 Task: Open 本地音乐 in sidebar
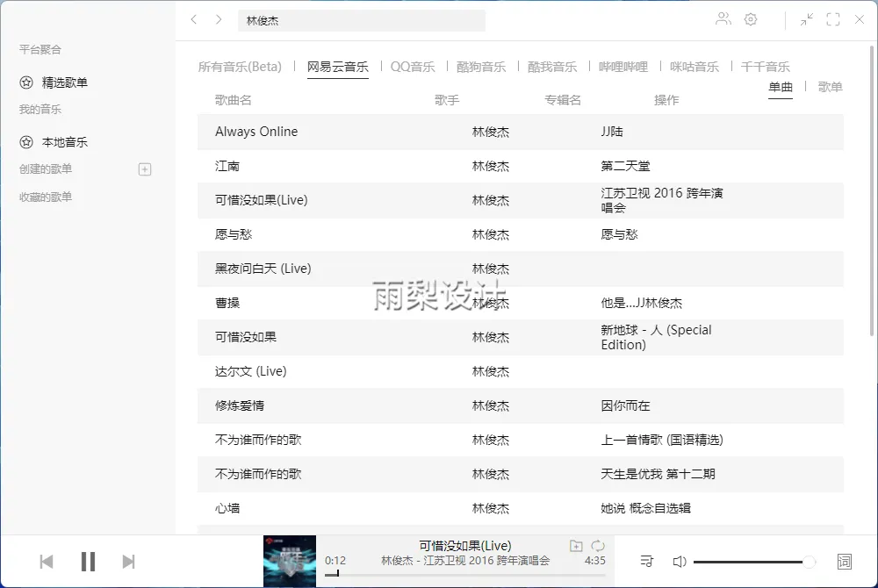tap(64, 142)
